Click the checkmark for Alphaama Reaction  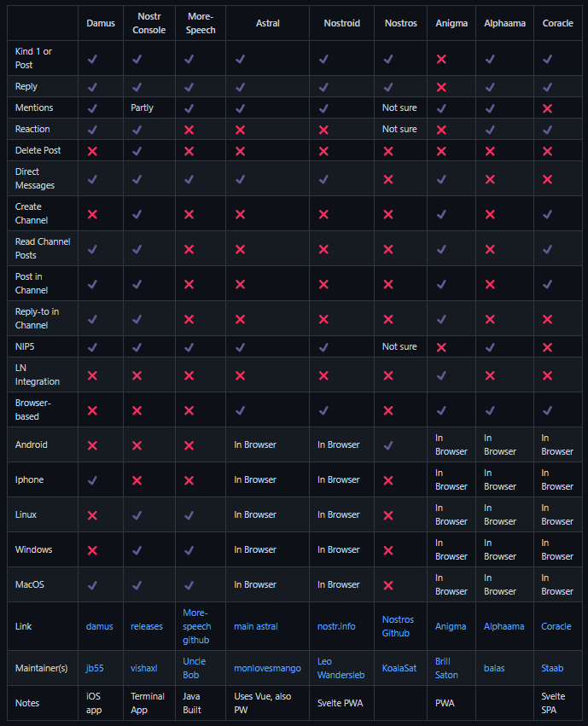[490, 130]
